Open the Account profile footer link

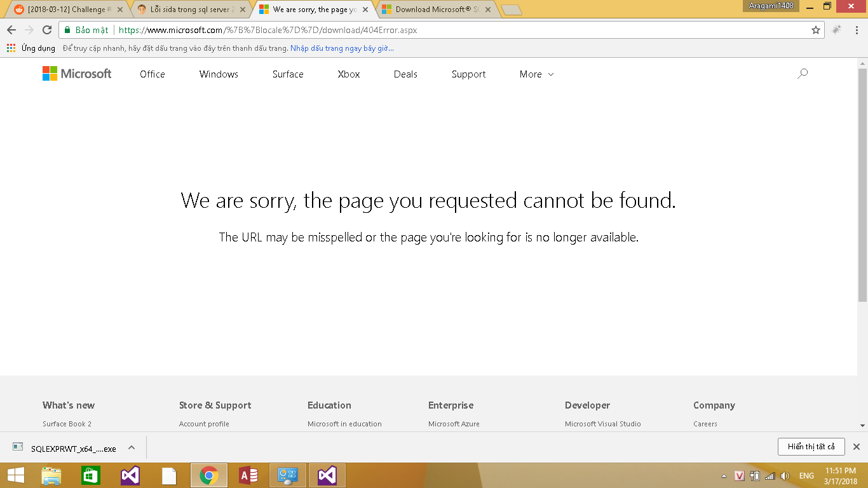[204, 424]
